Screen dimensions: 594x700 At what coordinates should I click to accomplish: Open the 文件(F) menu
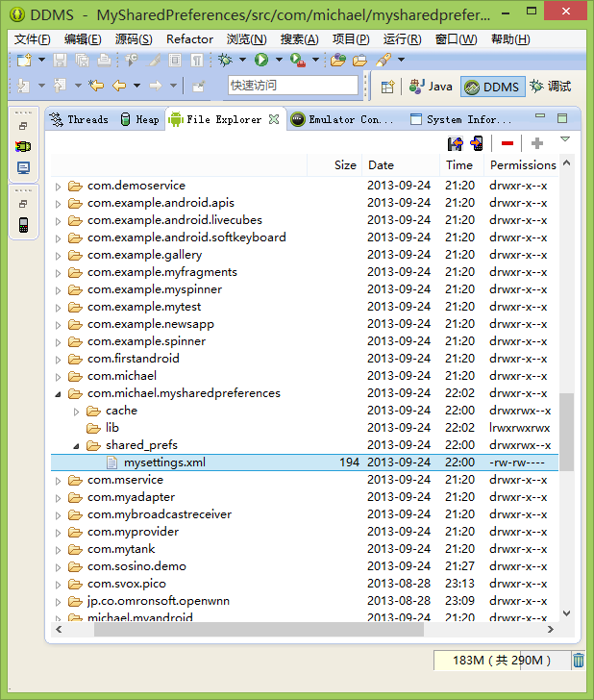click(32, 39)
